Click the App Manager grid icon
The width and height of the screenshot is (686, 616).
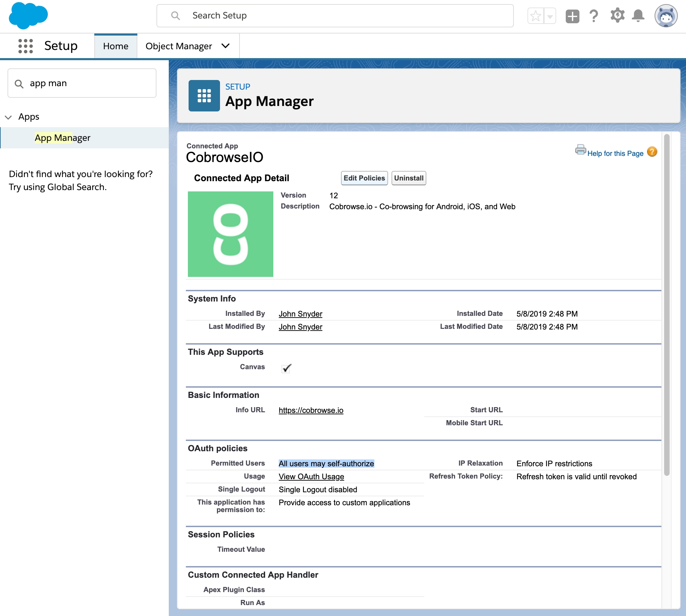(204, 96)
